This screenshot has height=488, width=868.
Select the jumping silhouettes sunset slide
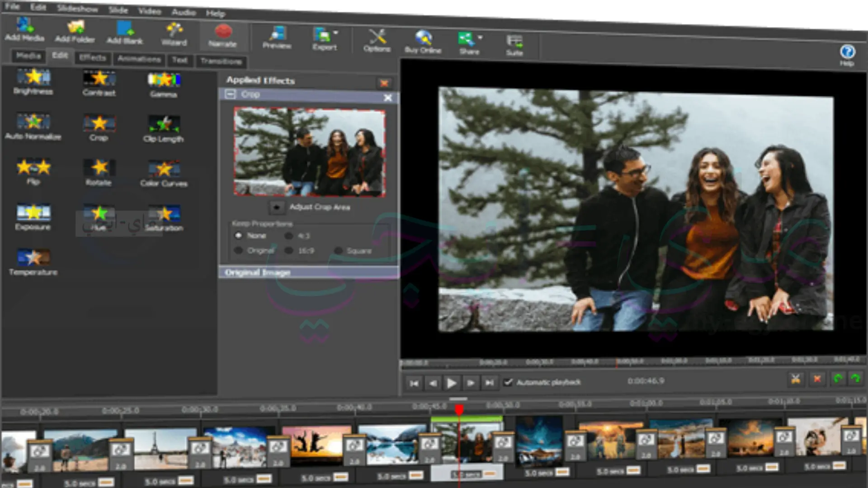click(x=316, y=445)
